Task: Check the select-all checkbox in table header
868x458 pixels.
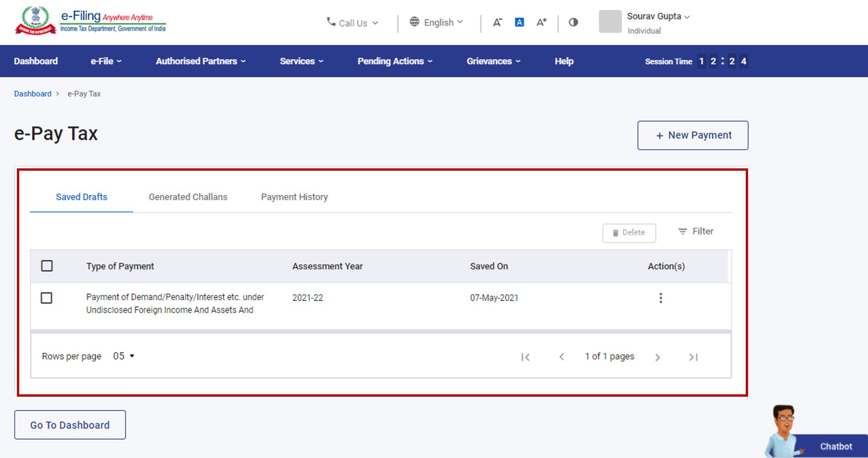Action: 47,266
